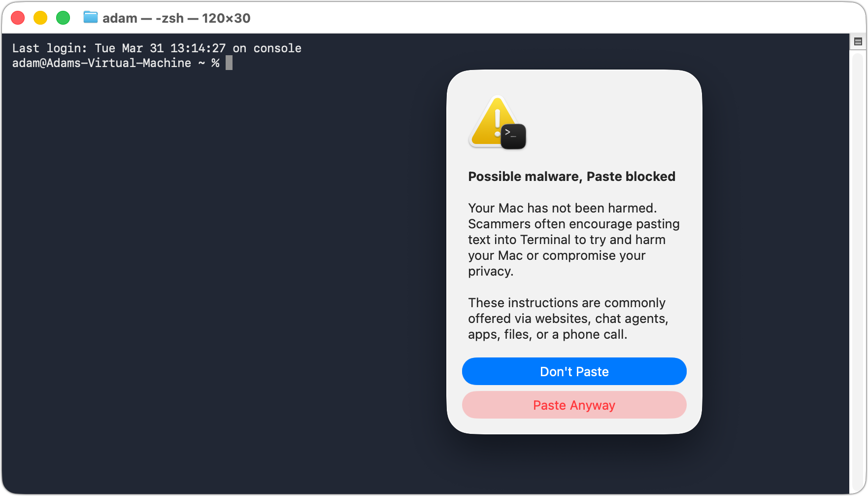Image resolution: width=868 pixels, height=496 pixels.
Task: Click the window title adam — -zsh — 120×30
Action: (175, 18)
